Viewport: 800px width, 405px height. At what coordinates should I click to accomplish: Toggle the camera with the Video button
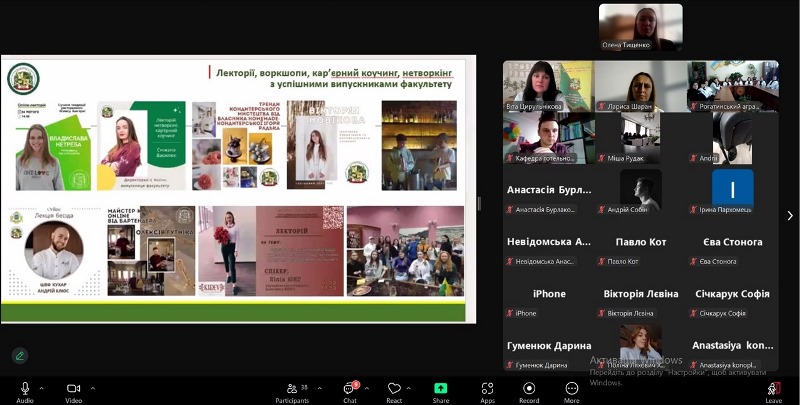pyautogui.click(x=73, y=388)
